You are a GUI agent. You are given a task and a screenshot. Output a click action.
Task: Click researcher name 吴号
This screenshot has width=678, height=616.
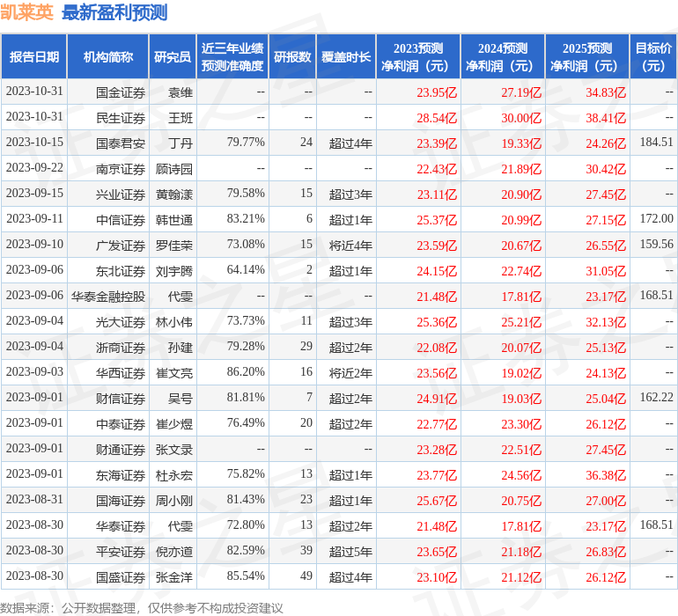point(181,399)
